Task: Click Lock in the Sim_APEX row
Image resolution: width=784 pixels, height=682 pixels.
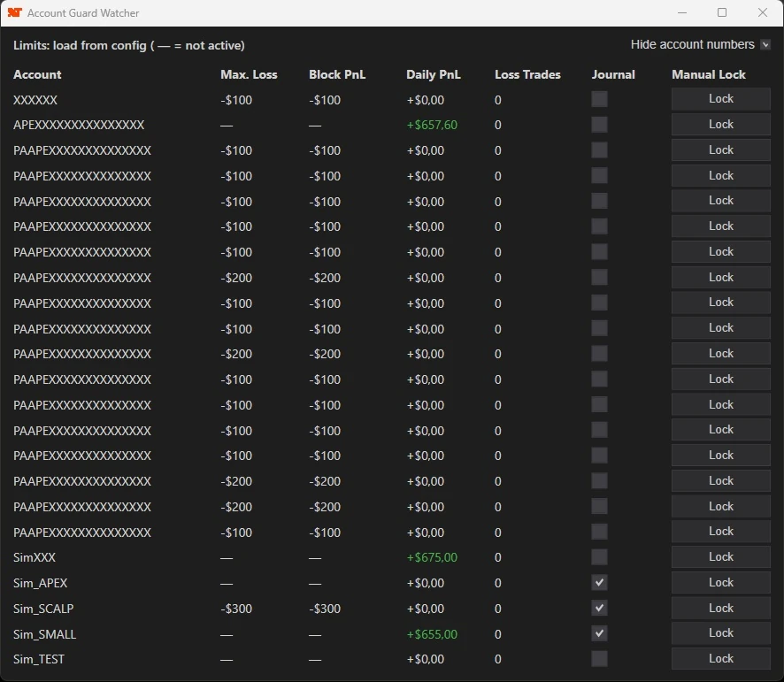Action: coord(720,583)
